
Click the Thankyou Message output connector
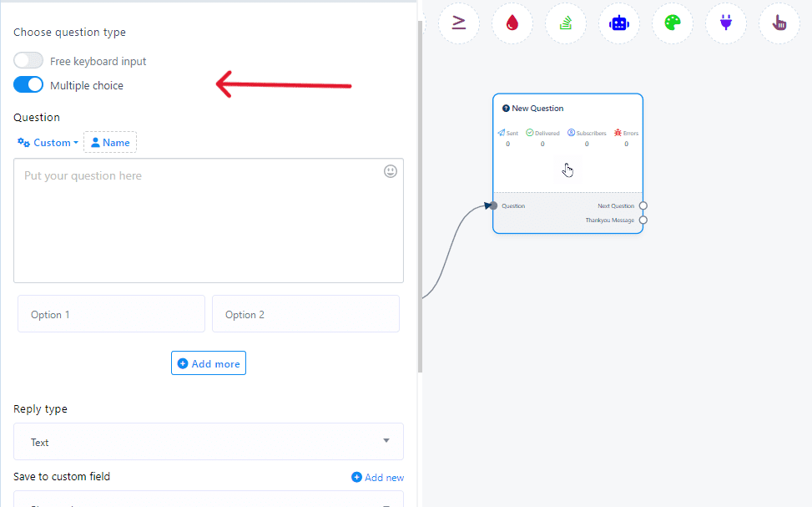click(643, 221)
